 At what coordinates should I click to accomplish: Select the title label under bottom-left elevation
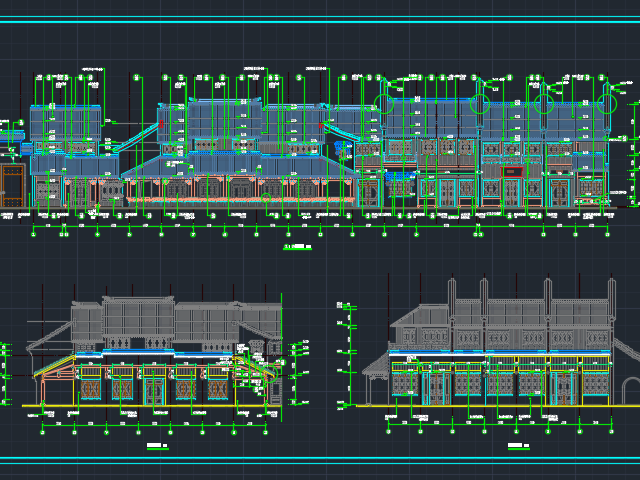point(155,443)
